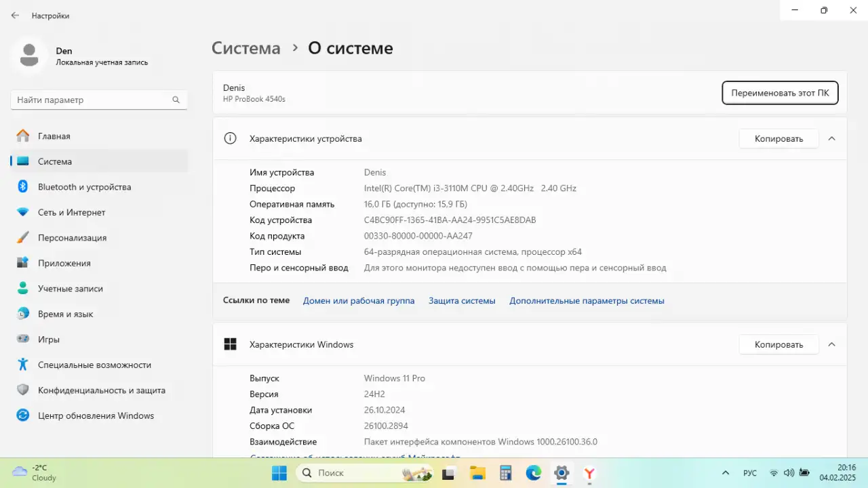This screenshot has height=488, width=868.
Task: Go to Конфиденциальность и защита
Action: tap(100, 390)
